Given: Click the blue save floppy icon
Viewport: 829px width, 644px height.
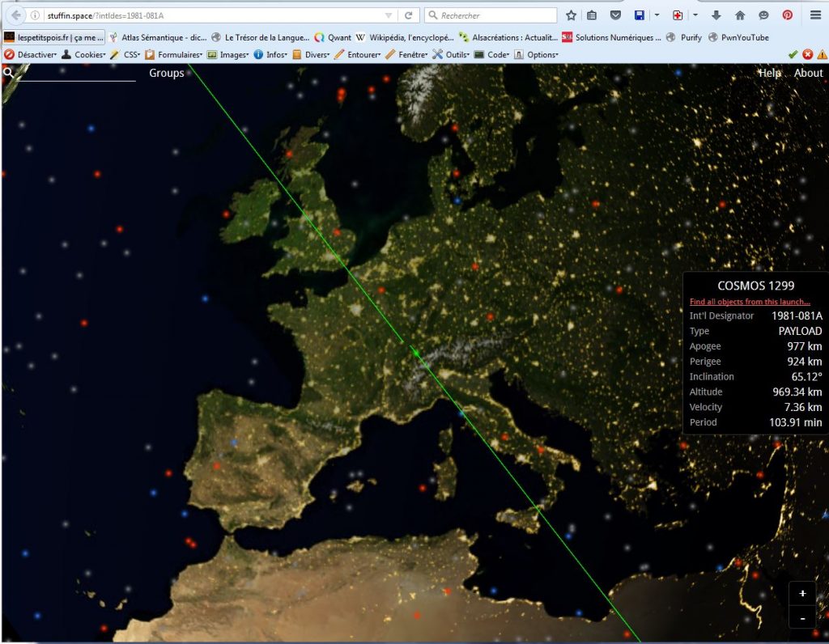Looking at the screenshot, I should pyautogui.click(x=639, y=15).
